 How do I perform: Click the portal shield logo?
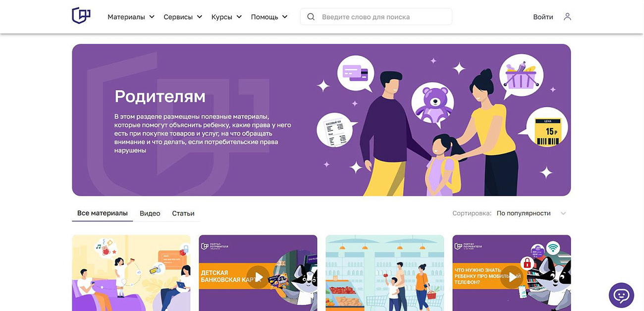[80, 15]
